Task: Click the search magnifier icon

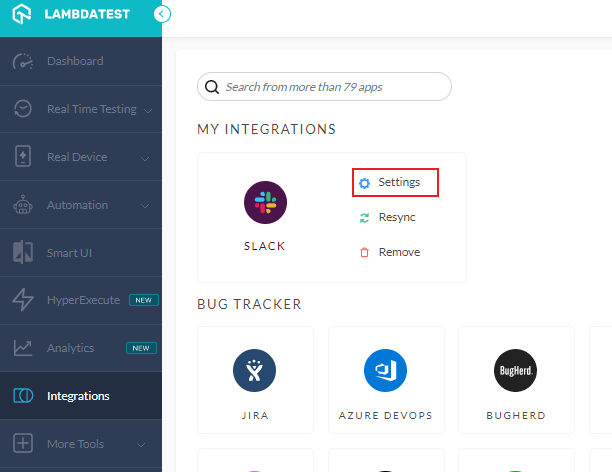Action: coord(212,87)
